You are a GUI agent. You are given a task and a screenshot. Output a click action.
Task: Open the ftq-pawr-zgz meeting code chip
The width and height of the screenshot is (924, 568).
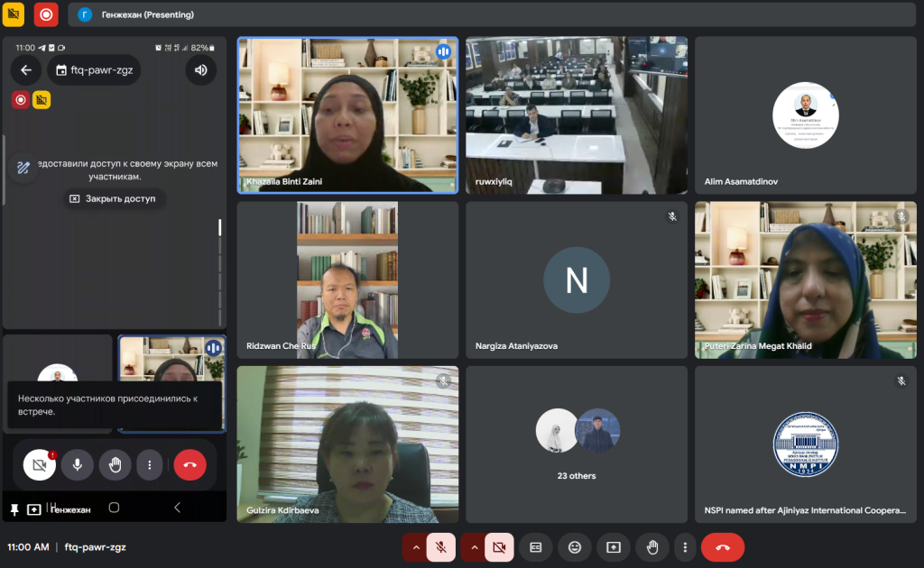tap(94, 70)
